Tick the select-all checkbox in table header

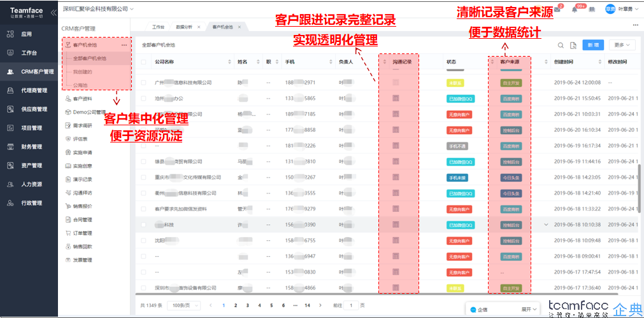coord(143,62)
